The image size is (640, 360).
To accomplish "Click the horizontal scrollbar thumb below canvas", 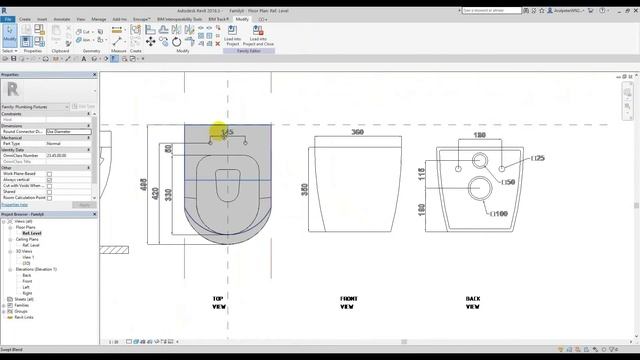I will pyautogui.click(x=404, y=342).
